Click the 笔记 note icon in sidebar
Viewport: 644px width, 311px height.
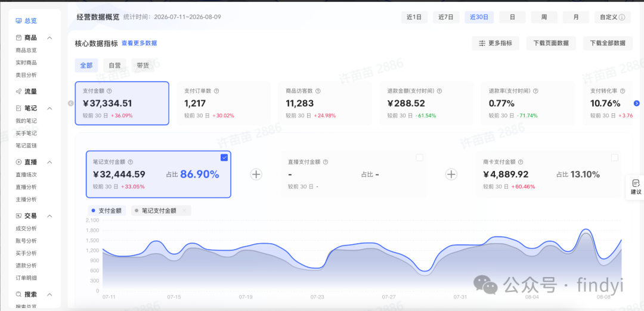[18, 108]
